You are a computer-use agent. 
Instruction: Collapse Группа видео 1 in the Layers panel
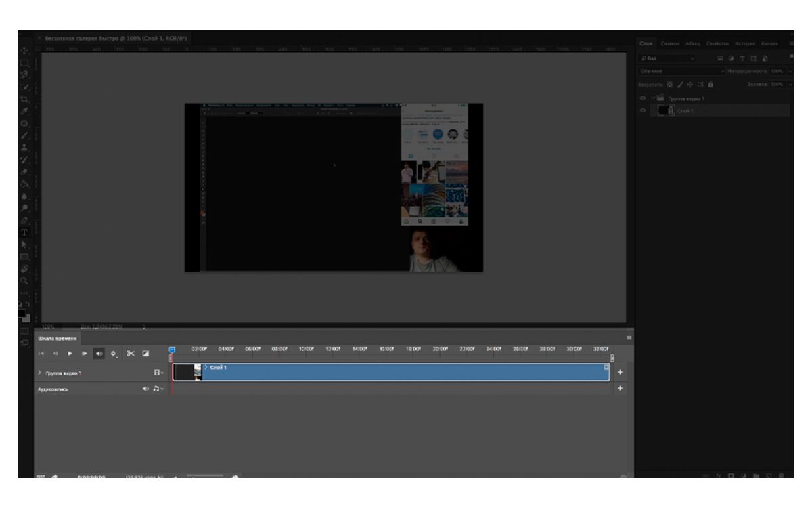(654, 99)
